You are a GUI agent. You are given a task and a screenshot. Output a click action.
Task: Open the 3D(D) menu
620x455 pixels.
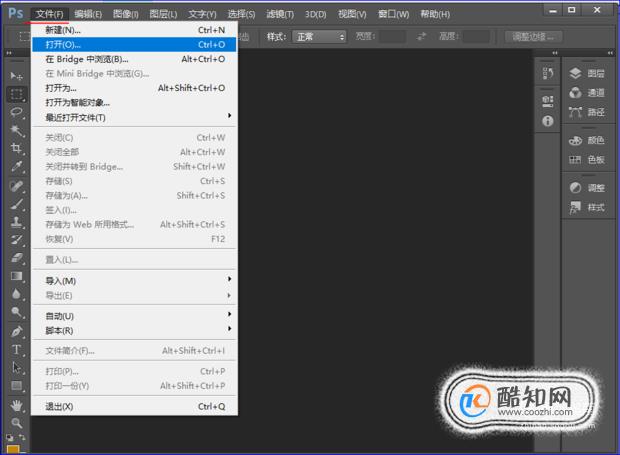pos(316,14)
